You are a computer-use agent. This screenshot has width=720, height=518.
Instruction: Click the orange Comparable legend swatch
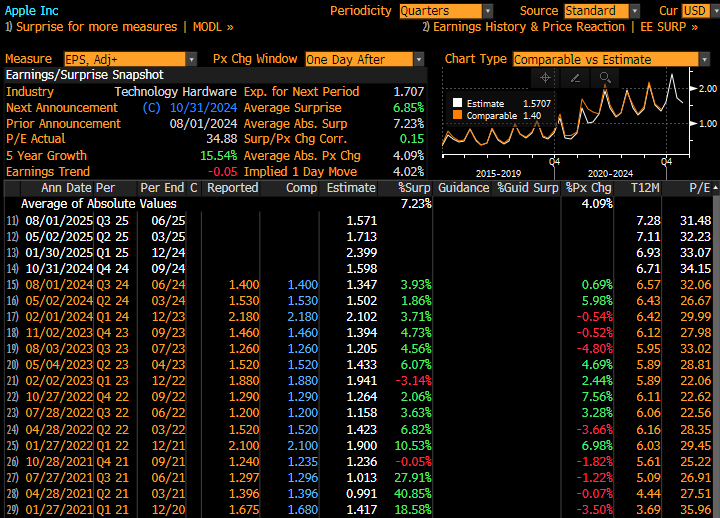coord(457,115)
